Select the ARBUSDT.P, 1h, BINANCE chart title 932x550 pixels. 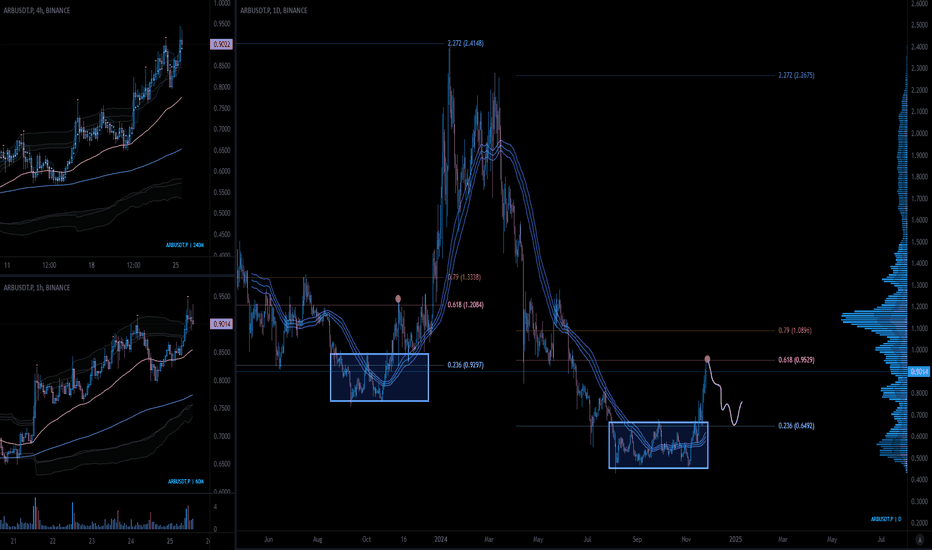[37, 287]
